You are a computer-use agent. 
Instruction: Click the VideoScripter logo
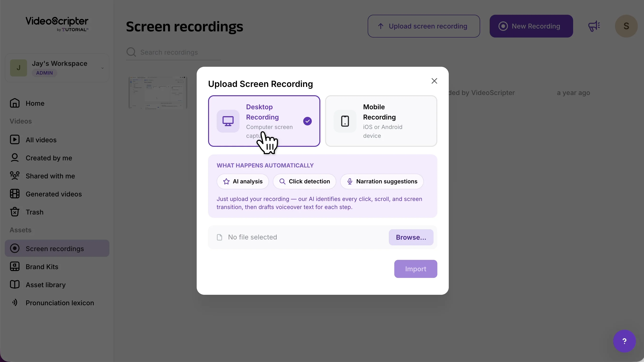(57, 24)
